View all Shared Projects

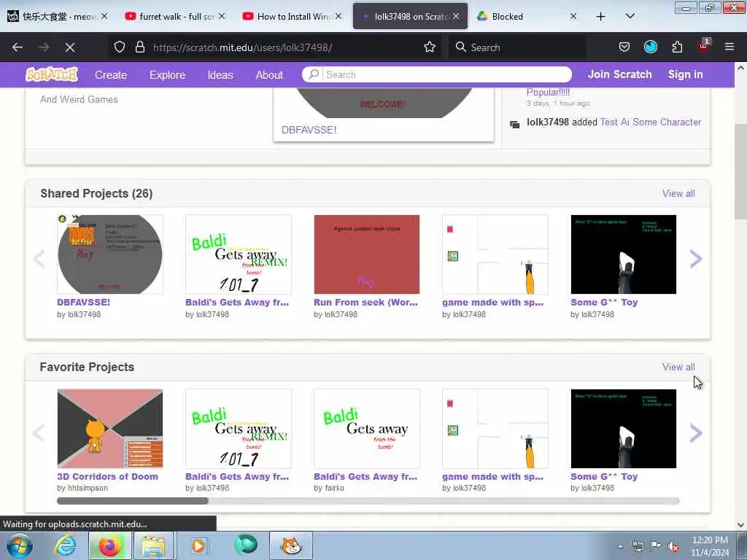coord(678,193)
